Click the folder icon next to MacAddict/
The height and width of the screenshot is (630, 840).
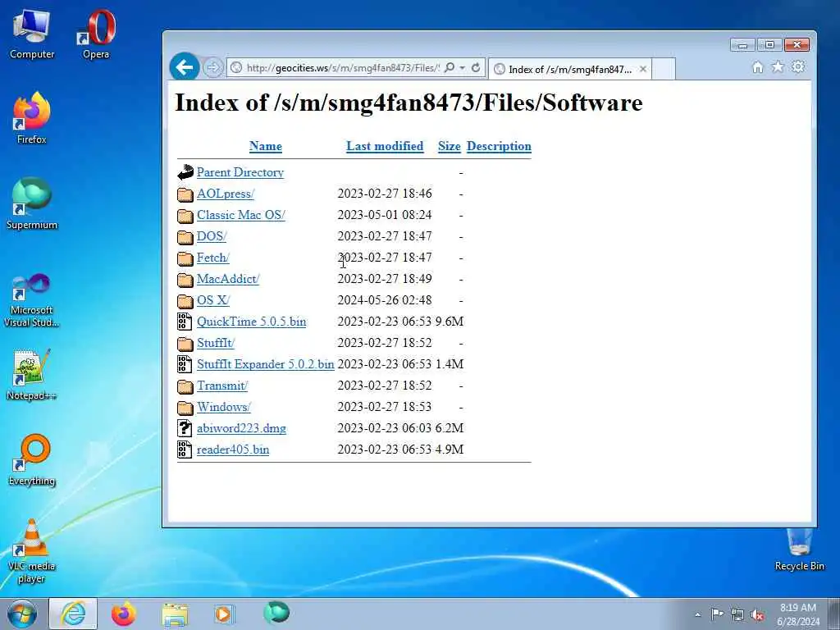185,280
